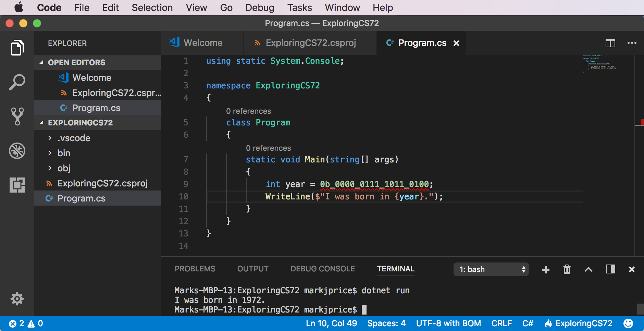Image resolution: width=644 pixels, height=331 pixels.
Task: Click the binary literal with red squiggle
Action: point(374,184)
